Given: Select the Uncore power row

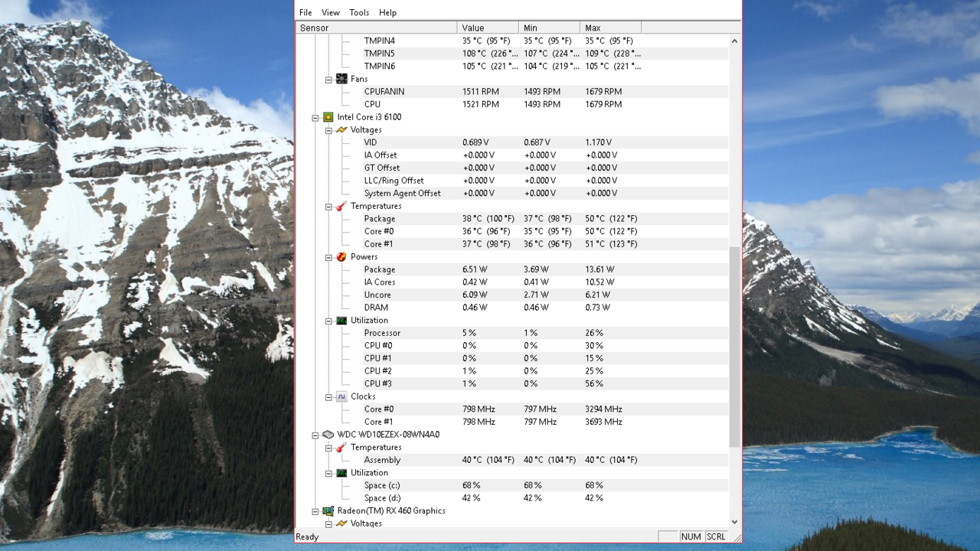Looking at the screenshot, I should click(x=512, y=295).
